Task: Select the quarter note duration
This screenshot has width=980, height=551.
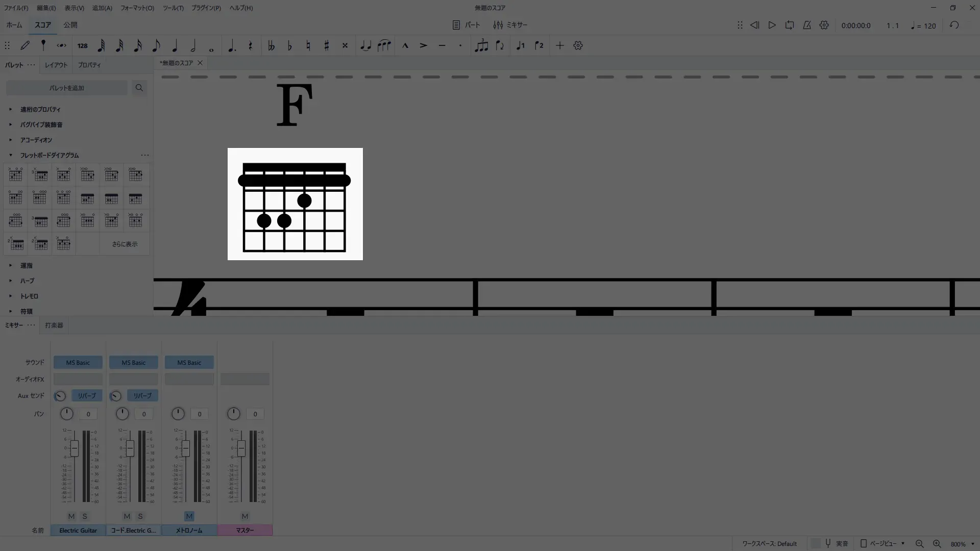Action: (x=175, y=45)
